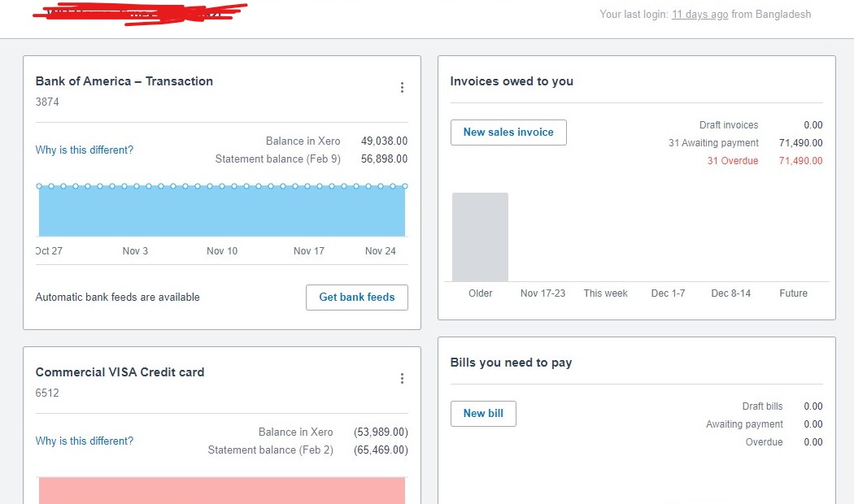Open the '11 days ago' last login link

click(x=699, y=15)
